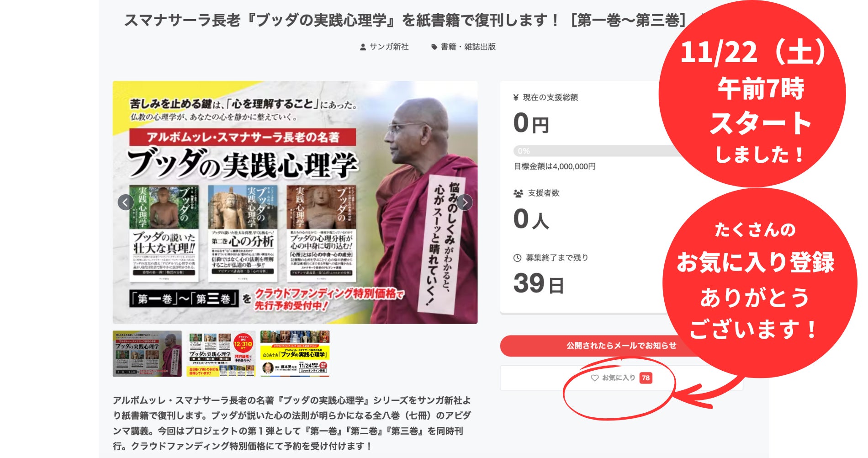The width and height of the screenshot is (868, 458).
Task: Click the tag icon beside 書籍・雑誌出版
Action: (x=434, y=47)
